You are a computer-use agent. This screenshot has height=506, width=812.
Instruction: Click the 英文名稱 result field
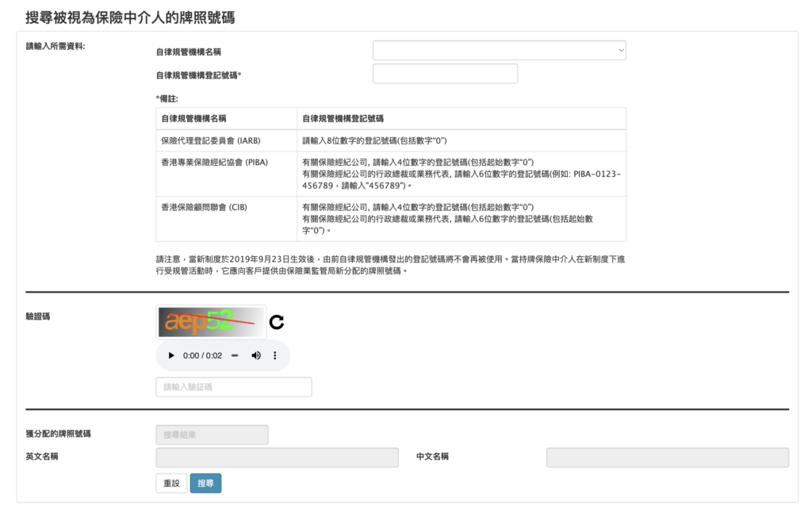(x=278, y=458)
